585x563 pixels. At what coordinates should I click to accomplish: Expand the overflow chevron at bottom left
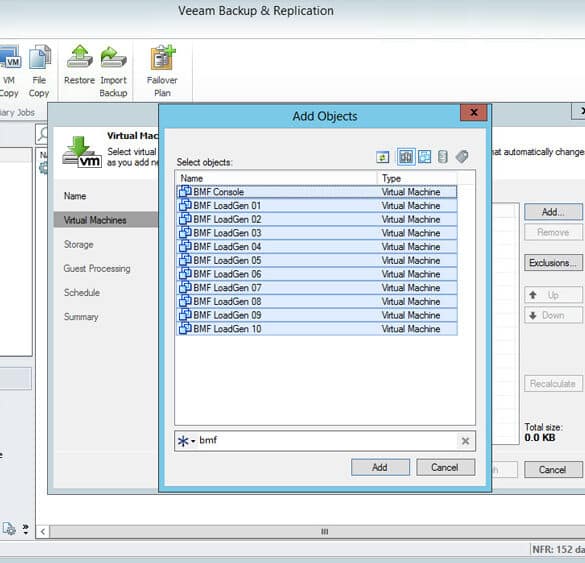coord(25,529)
